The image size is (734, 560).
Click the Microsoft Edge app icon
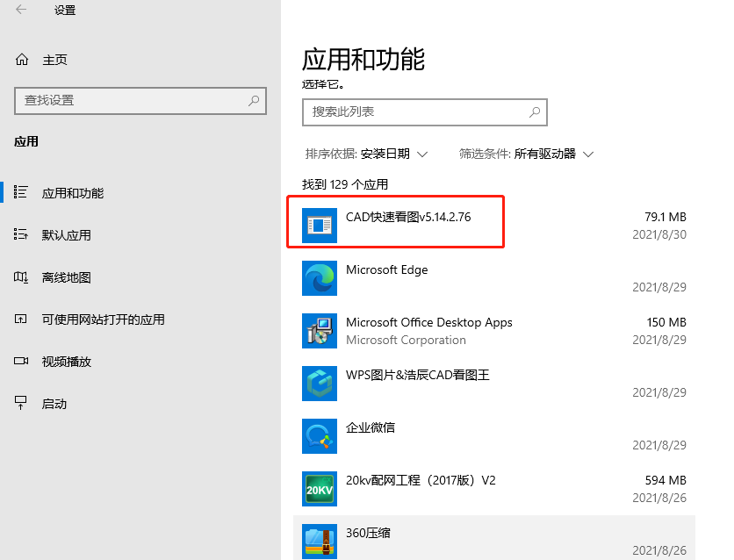(320, 278)
